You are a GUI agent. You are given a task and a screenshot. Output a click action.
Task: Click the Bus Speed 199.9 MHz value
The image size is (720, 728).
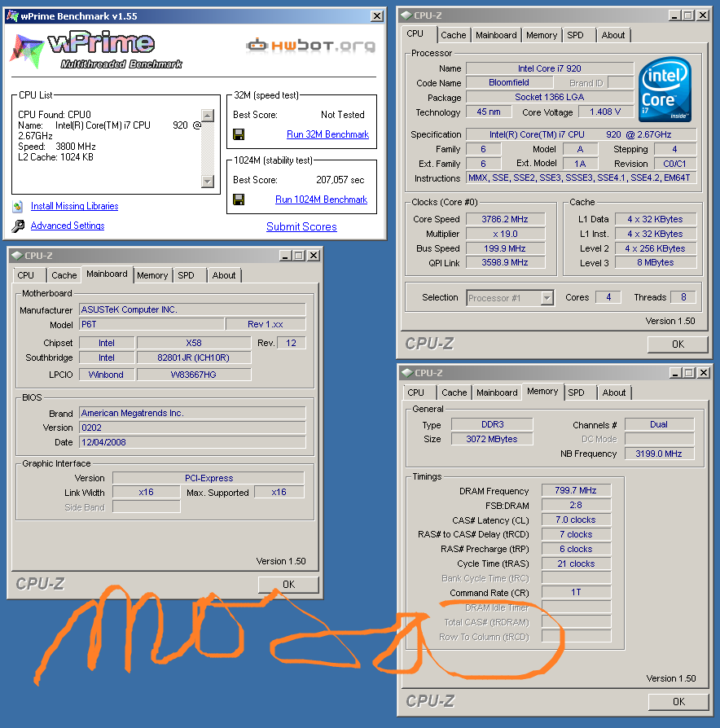coord(505,248)
